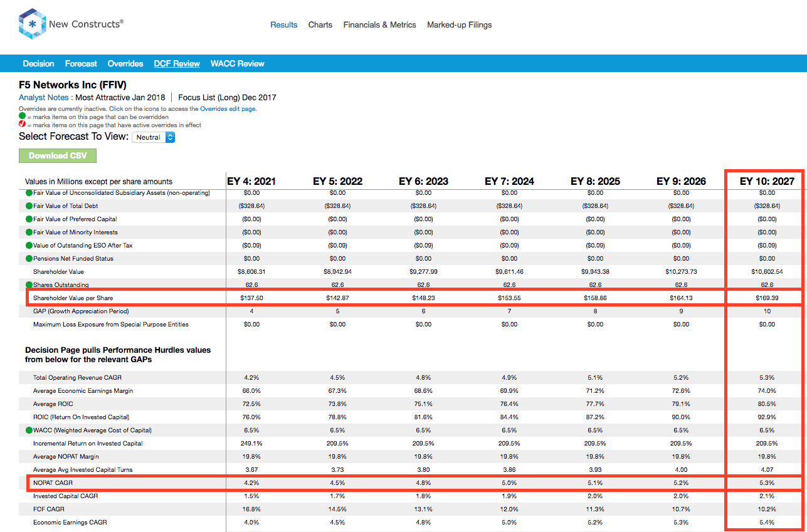807x532 pixels.
Task: Click the NOPAT CAGR row label
Action: tap(53, 482)
